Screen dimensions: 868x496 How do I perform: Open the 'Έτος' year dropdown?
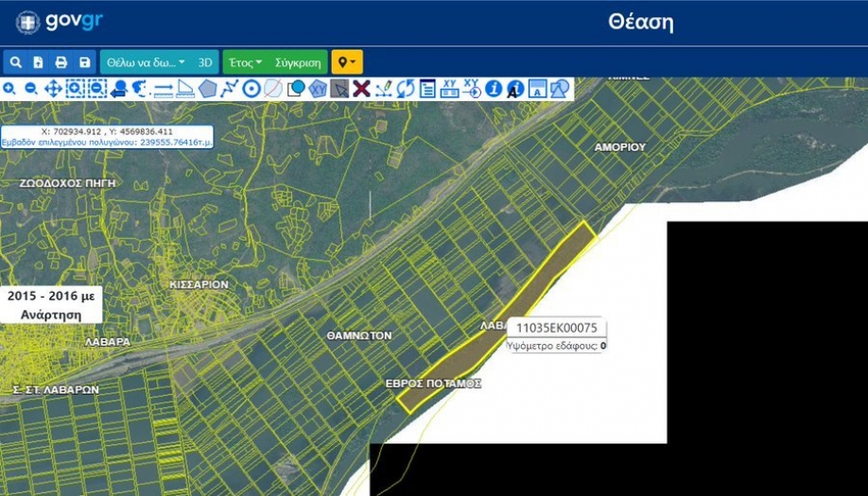[x=245, y=62]
